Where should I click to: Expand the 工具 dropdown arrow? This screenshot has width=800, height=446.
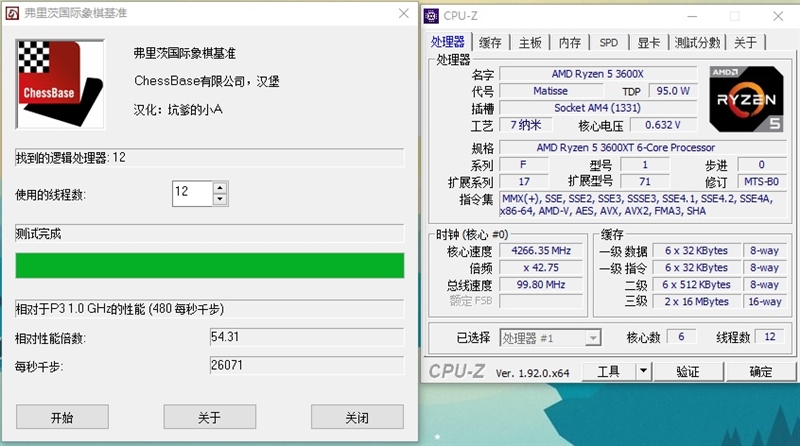[x=643, y=371]
